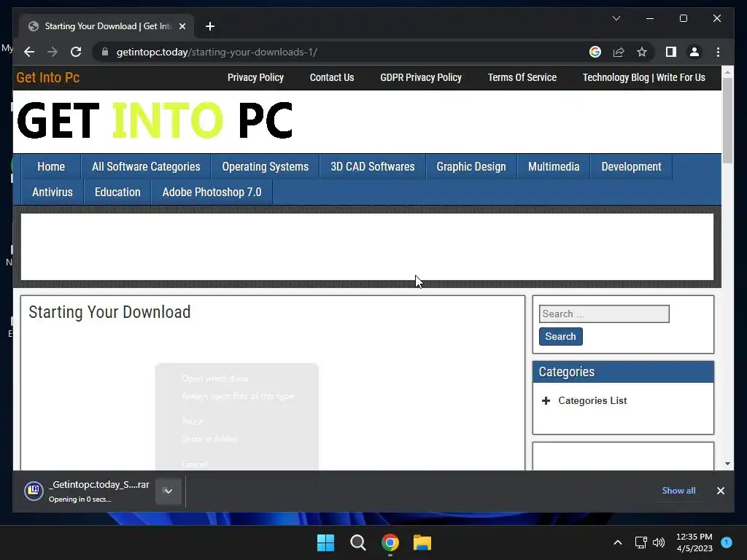
Task: Open the network tray icon
Action: [x=640, y=542]
